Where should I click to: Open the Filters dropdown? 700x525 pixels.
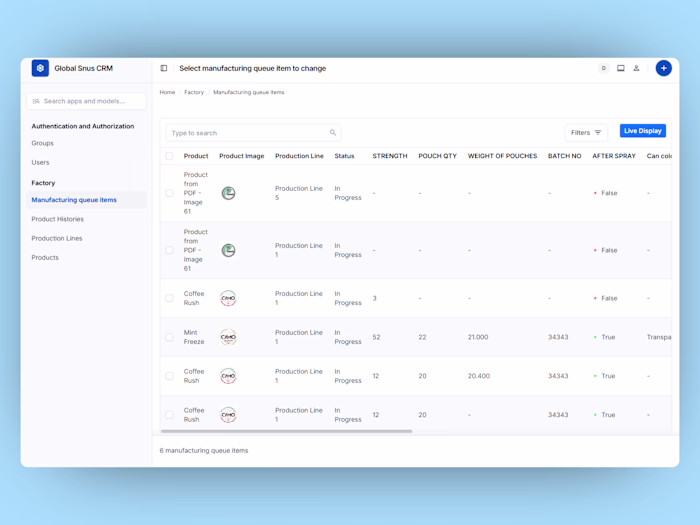point(586,133)
